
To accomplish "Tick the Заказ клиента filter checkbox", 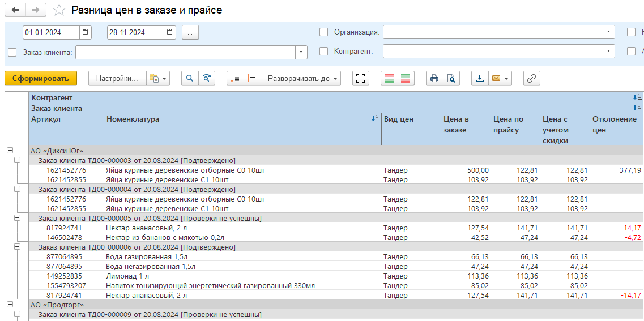I will (x=12, y=53).
